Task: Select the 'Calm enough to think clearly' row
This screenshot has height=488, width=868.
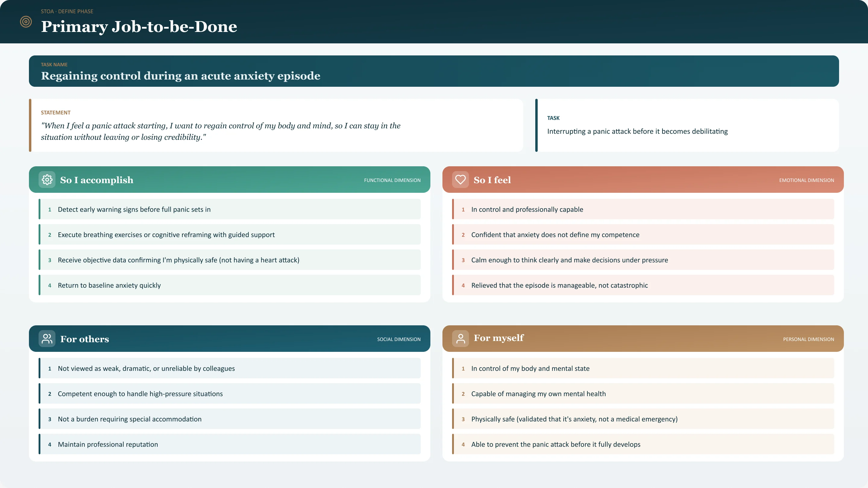Action: point(643,260)
